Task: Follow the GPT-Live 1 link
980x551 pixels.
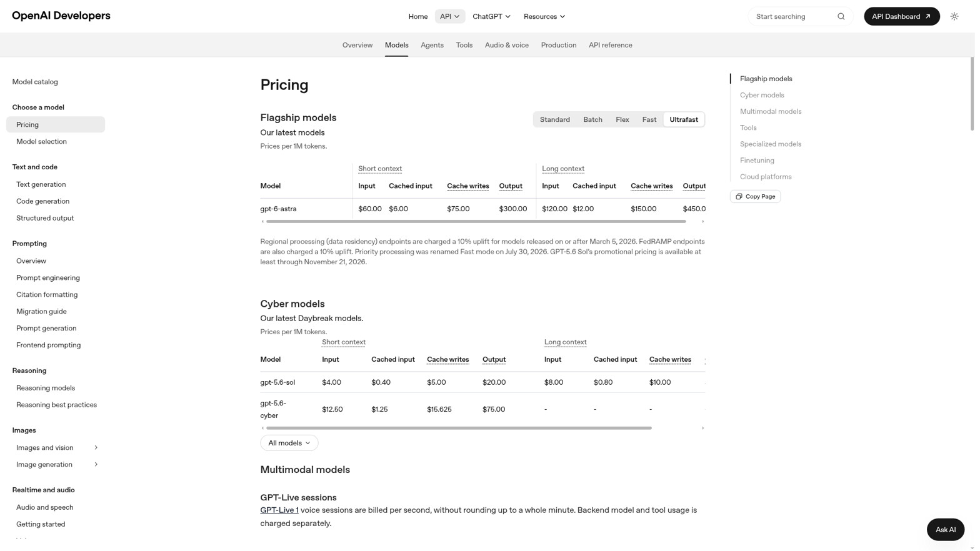Action: [279, 510]
